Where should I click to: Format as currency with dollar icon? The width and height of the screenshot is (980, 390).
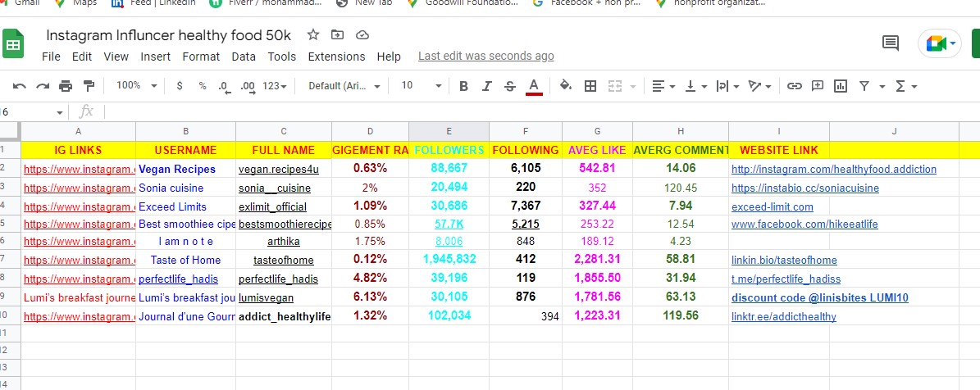tap(180, 86)
